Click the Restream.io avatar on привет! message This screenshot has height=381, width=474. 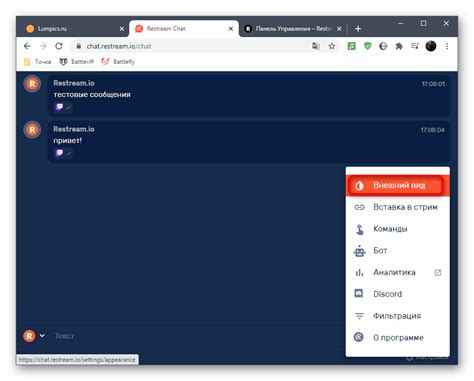pyautogui.click(x=32, y=130)
